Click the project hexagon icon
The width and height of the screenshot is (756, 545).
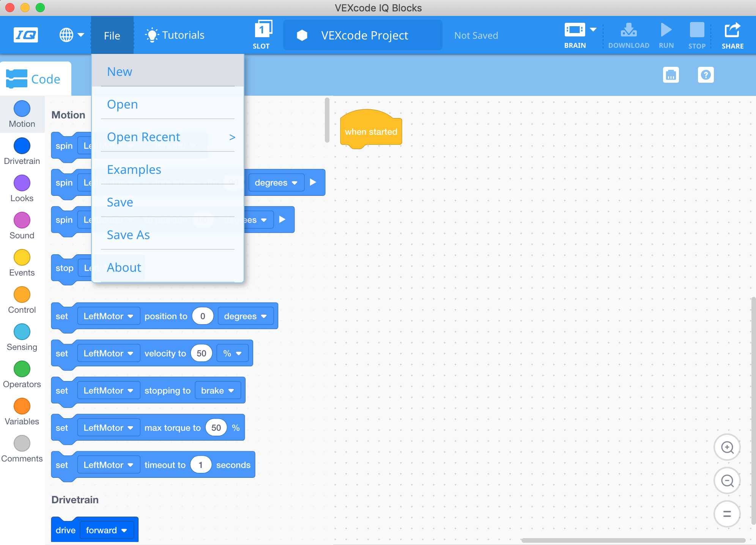[302, 35]
